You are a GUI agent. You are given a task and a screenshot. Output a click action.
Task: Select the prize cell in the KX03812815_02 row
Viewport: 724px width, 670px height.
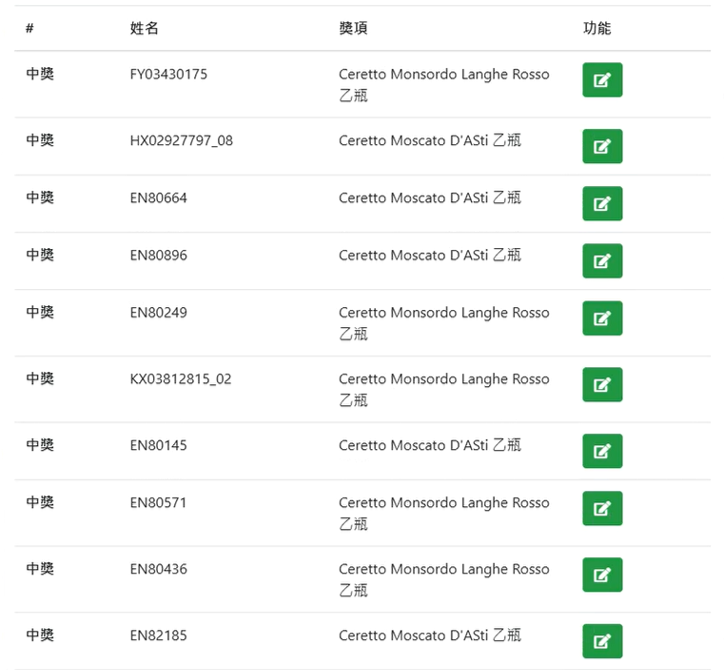(444, 389)
